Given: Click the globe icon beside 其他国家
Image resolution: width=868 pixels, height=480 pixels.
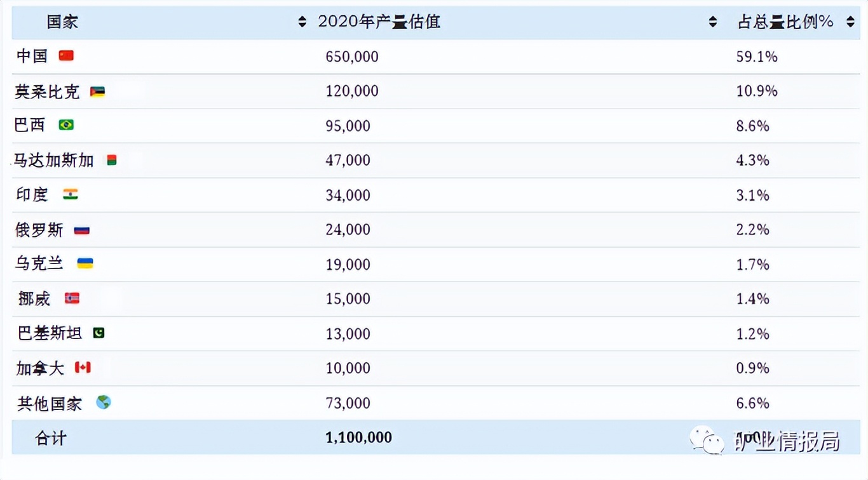Looking at the screenshot, I should pos(103,403).
